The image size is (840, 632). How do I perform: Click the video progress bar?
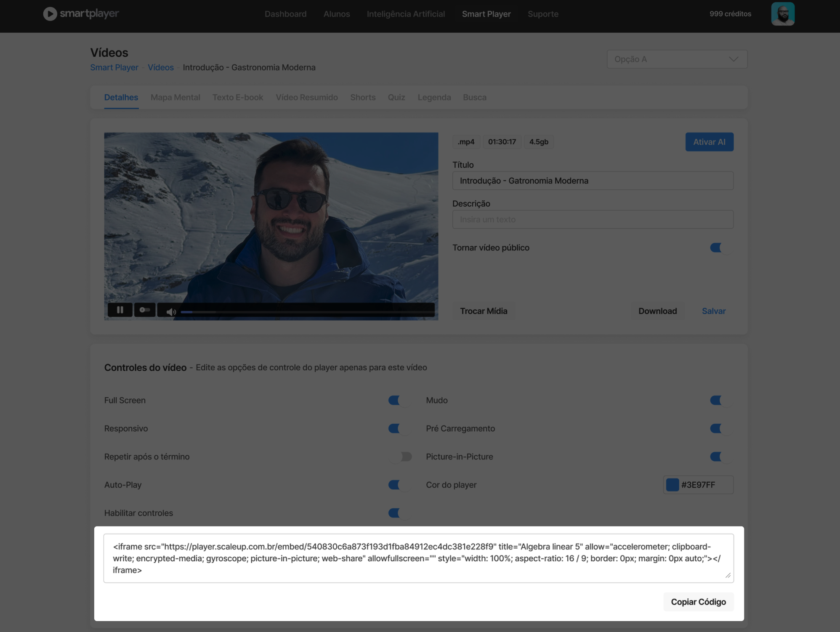click(307, 312)
